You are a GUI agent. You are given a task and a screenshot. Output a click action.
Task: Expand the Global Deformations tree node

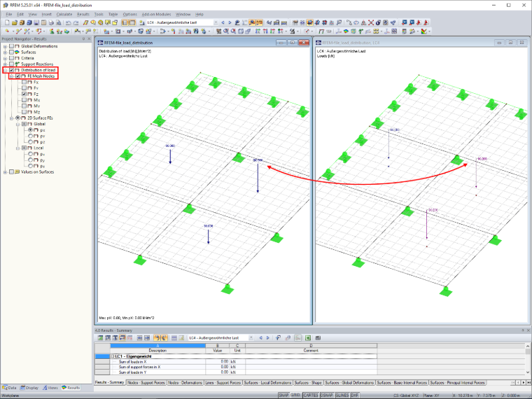[5, 46]
